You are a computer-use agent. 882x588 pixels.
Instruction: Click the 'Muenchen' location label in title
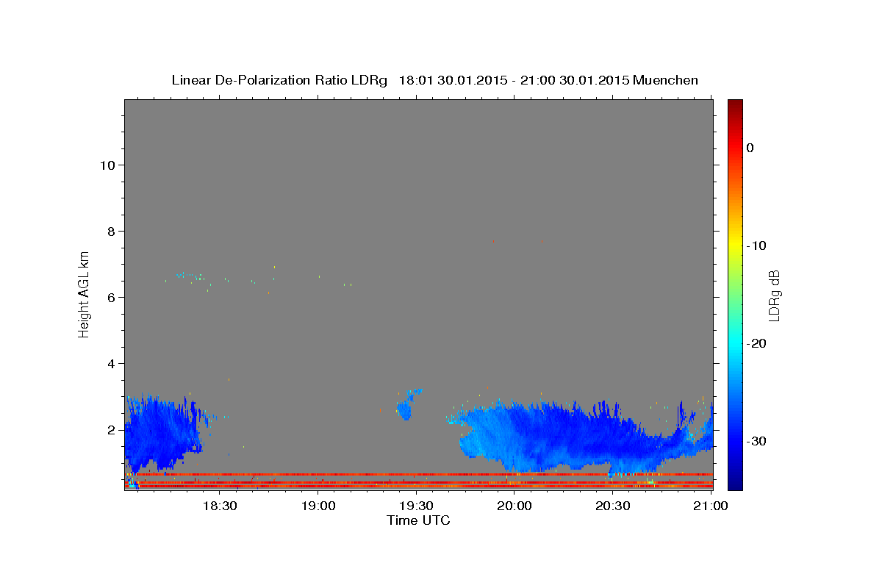tap(666, 80)
